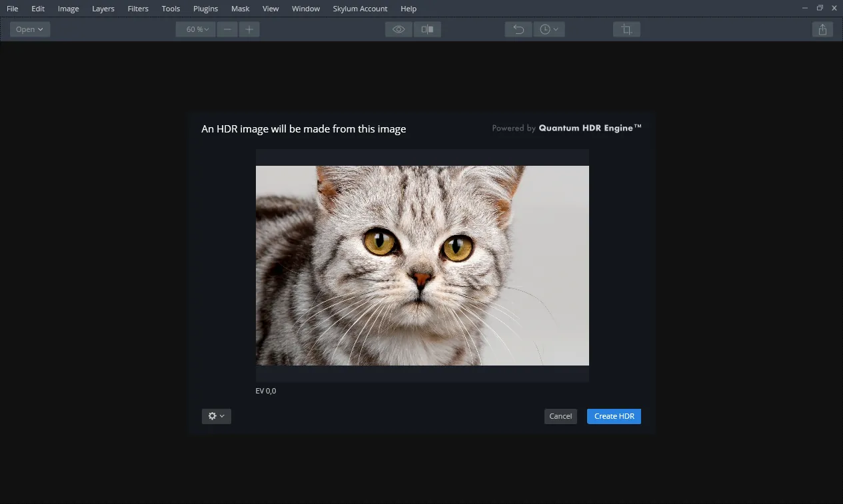Open the history clock dropdown
Screen dimensions: 843x504
pos(548,29)
